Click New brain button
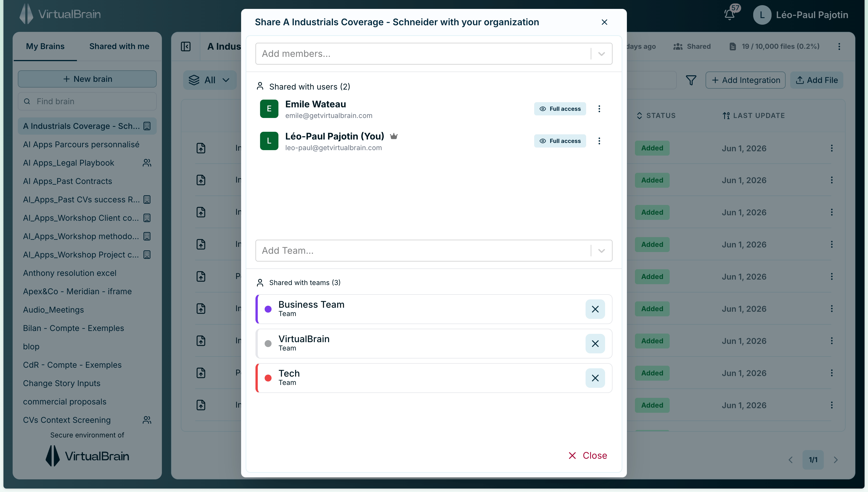The height and width of the screenshot is (492, 868). point(87,79)
